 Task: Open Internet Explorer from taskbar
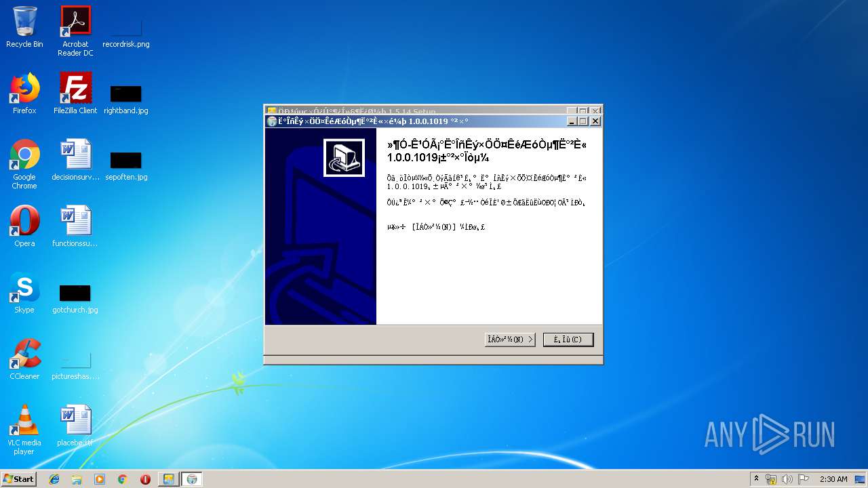tap(54, 479)
